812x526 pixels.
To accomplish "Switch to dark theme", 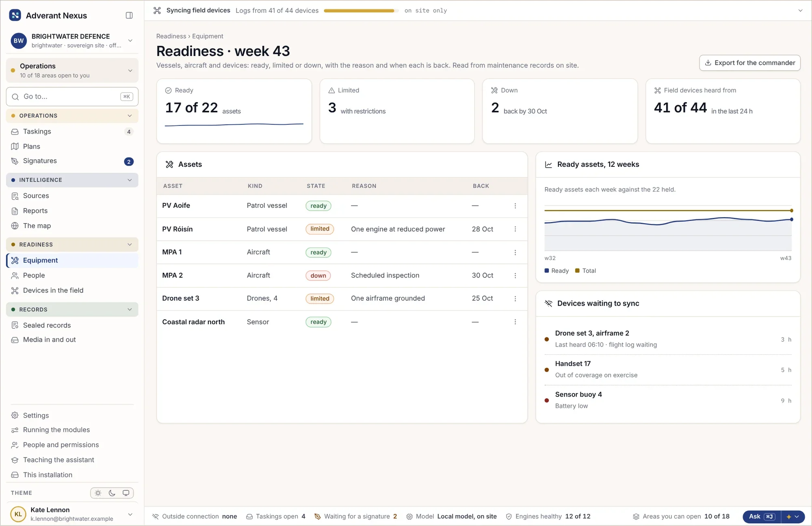I will coord(112,493).
